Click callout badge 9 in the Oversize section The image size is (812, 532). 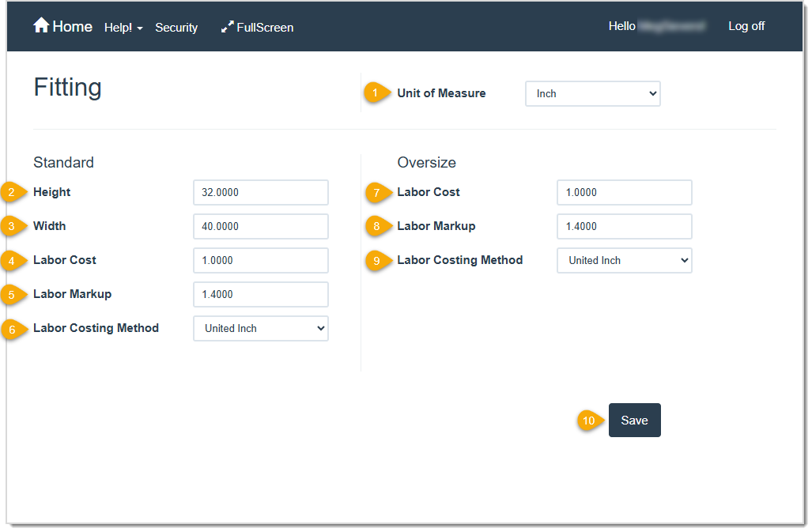[378, 261]
